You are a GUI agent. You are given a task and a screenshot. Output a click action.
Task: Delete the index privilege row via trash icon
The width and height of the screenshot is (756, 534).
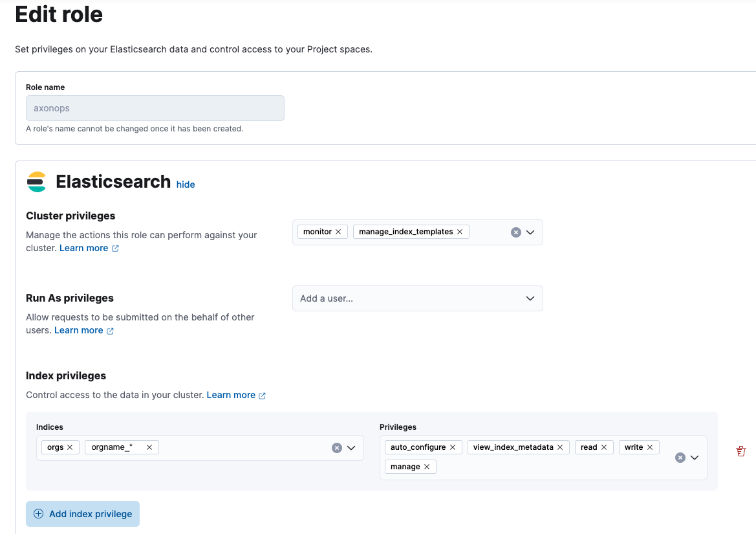tap(740, 451)
